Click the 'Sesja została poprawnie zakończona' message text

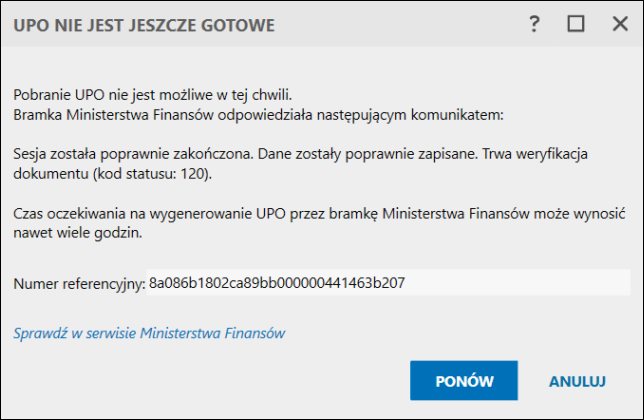[135, 154]
